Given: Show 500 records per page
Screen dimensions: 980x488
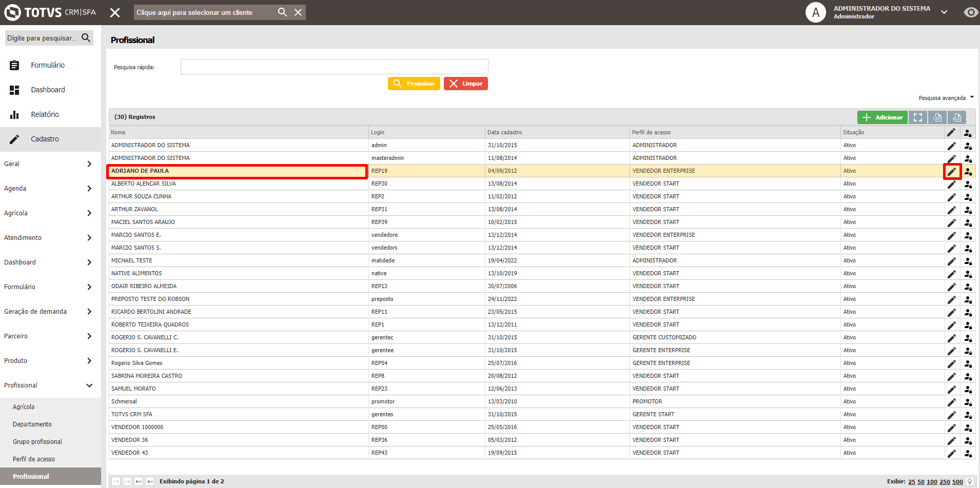Looking at the screenshot, I should (x=957, y=482).
